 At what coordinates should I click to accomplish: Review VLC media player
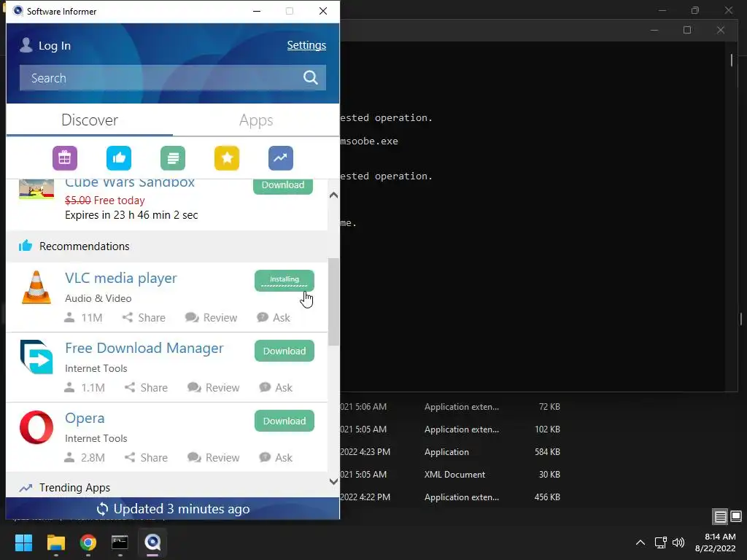pyautogui.click(x=211, y=318)
